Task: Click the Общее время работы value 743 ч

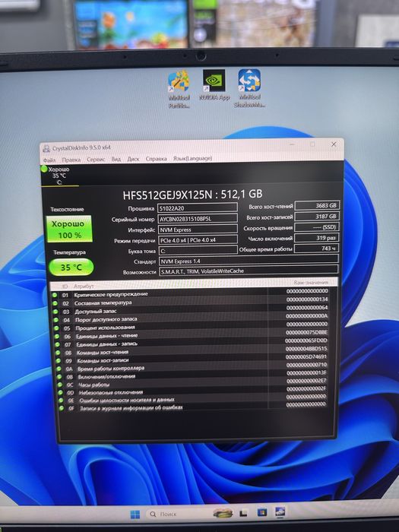Action: [317, 249]
